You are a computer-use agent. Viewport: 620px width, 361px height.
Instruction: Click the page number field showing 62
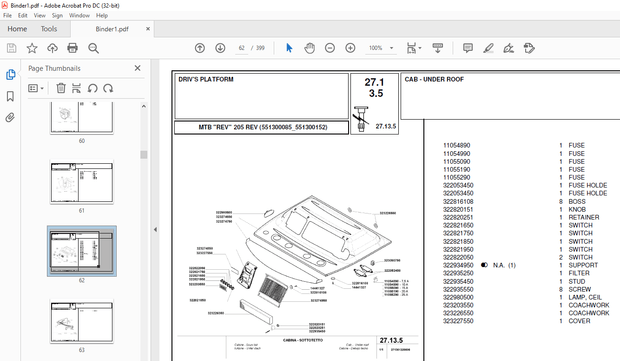point(242,48)
